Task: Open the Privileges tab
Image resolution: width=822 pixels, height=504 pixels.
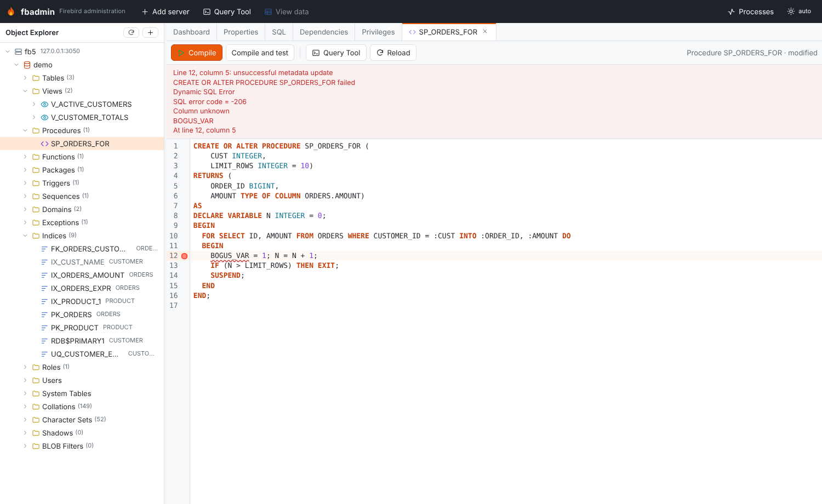Action: pos(378,32)
